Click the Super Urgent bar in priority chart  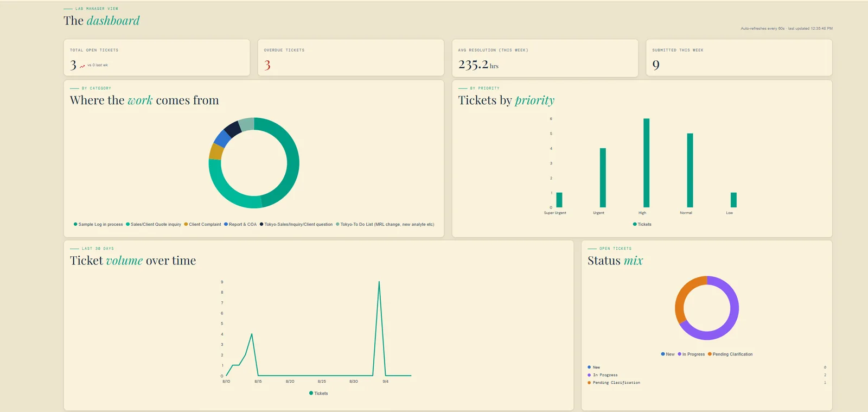pyautogui.click(x=559, y=200)
